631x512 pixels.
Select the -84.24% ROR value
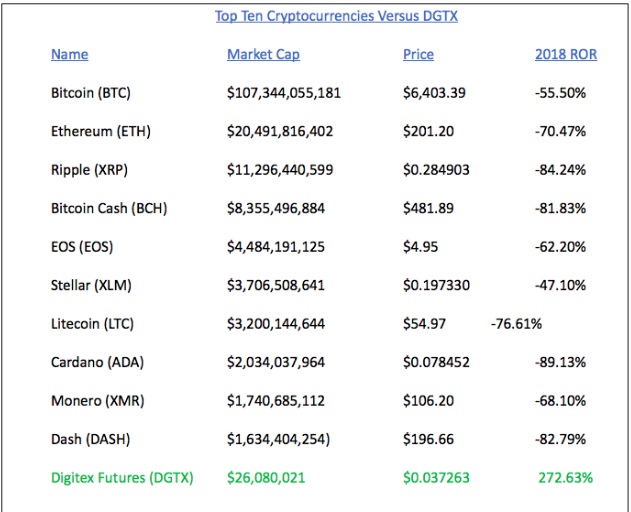coord(560,170)
